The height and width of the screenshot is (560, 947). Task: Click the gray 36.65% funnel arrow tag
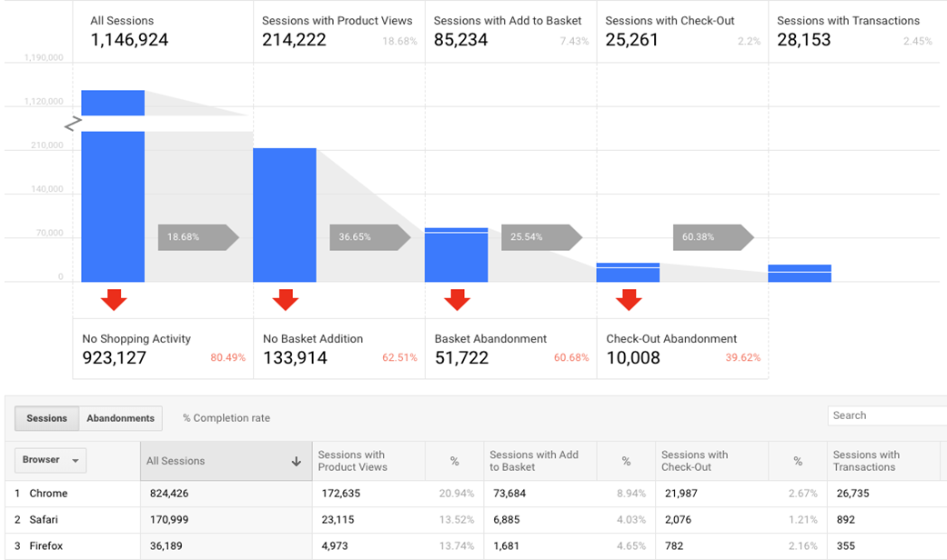point(370,237)
